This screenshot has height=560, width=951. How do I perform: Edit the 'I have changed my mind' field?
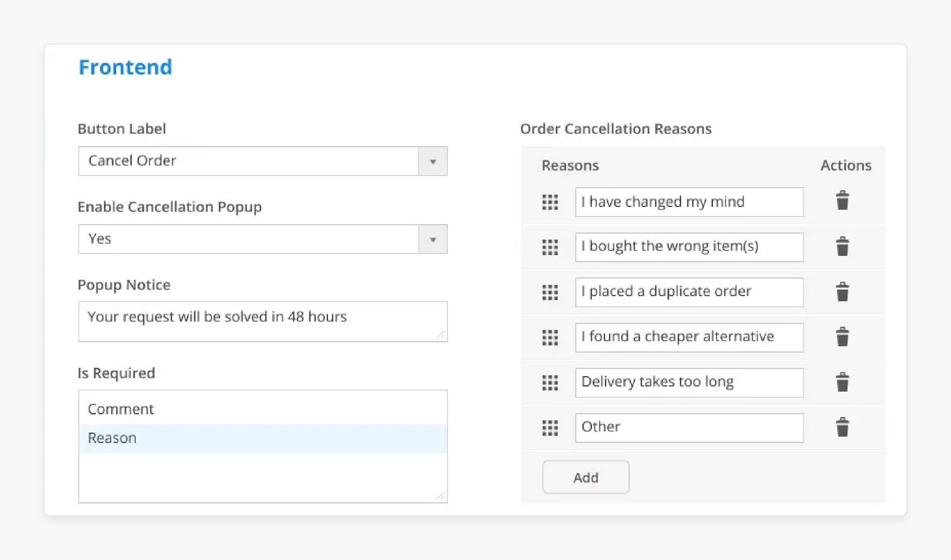click(x=689, y=202)
